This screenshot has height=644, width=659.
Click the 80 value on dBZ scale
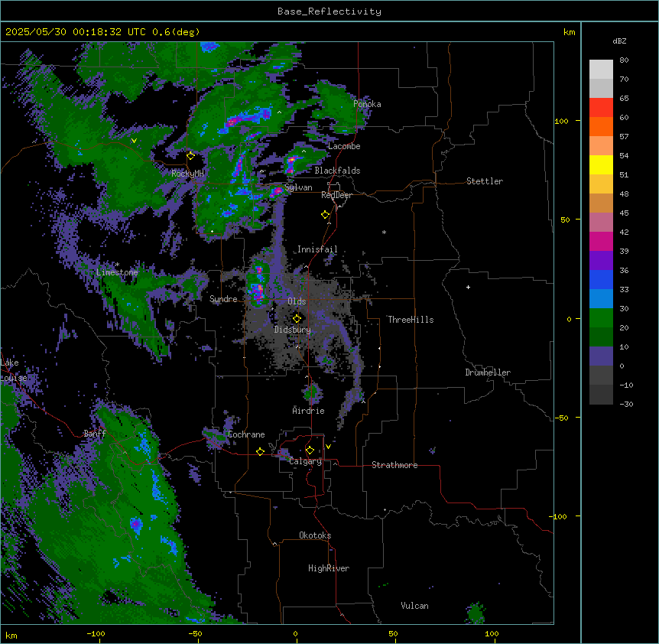624,60
